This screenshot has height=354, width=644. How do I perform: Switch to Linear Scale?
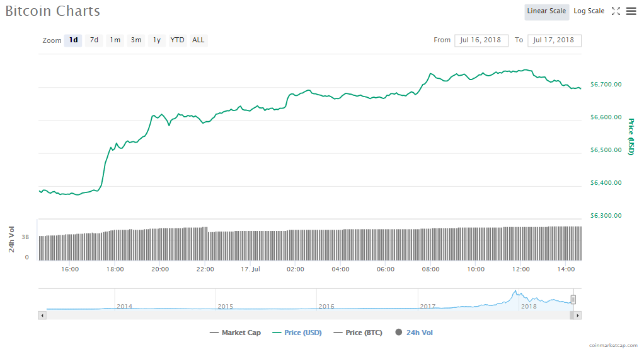pyautogui.click(x=546, y=11)
